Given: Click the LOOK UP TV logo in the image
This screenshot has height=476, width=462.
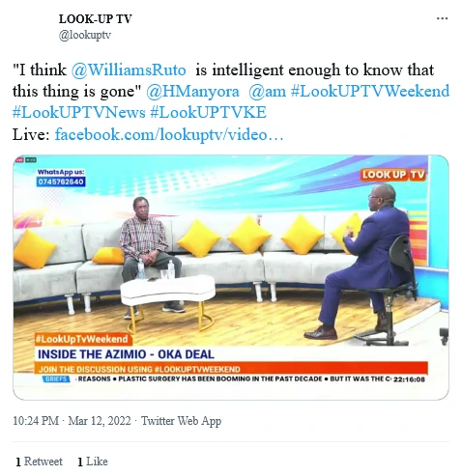Looking at the screenshot, I should coord(393,175).
